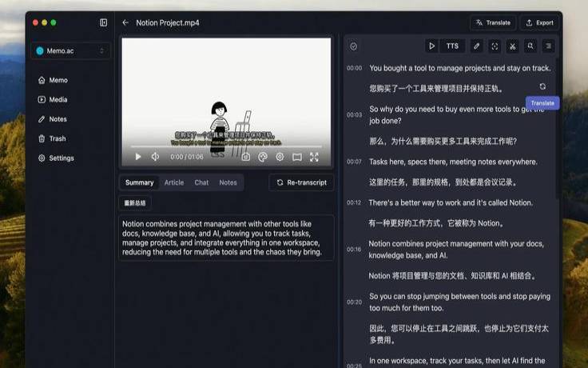Click the Export button
This screenshot has width=588, height=368.
pyautogui.click(x=539, y=23)
